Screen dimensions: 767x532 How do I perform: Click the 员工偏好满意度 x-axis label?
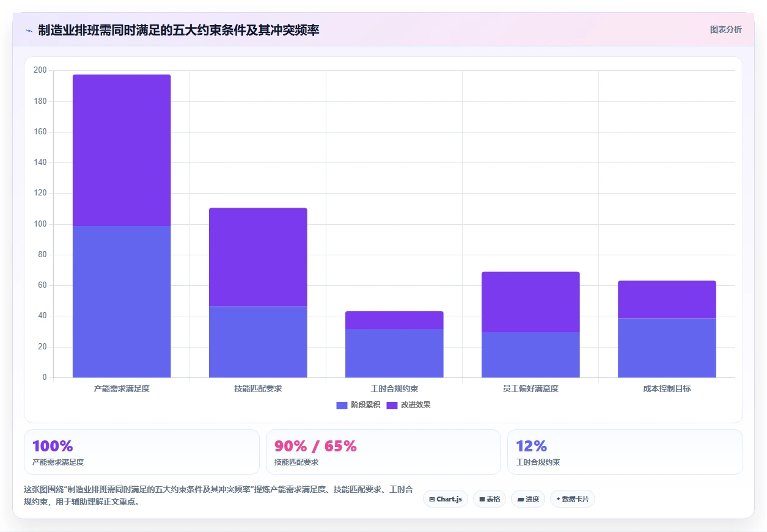coord(530,388)
